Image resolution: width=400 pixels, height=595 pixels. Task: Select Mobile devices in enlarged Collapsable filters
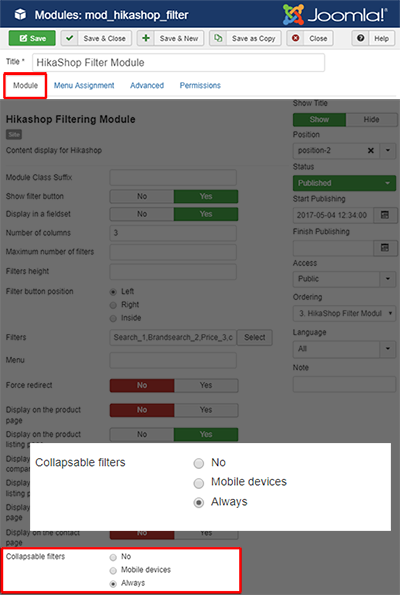point(198,483)
